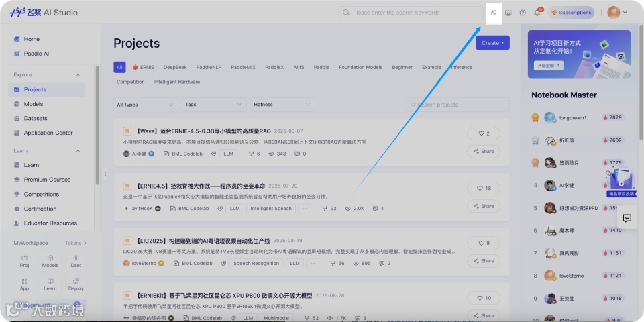Click Intelligent Speech tag
This screenshot has width=644, height=322.
(271, 209)
